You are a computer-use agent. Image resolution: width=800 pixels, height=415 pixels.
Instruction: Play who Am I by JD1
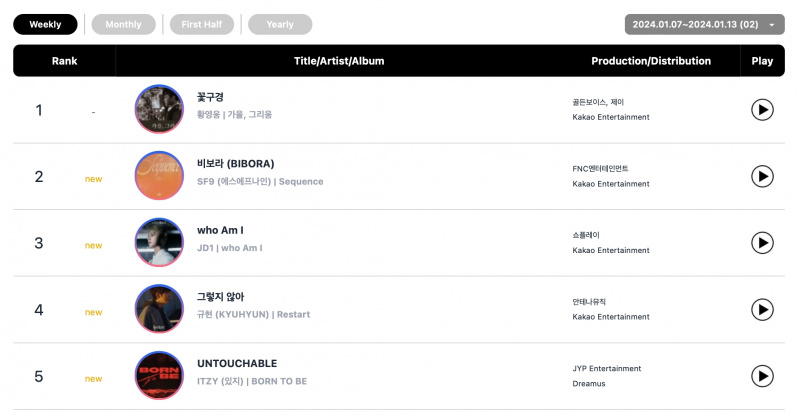click(x=762, y=243)
